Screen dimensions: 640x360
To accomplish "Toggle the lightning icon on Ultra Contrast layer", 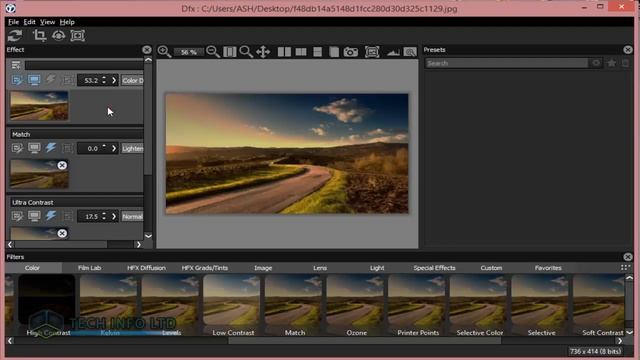I will pos(51,216).
